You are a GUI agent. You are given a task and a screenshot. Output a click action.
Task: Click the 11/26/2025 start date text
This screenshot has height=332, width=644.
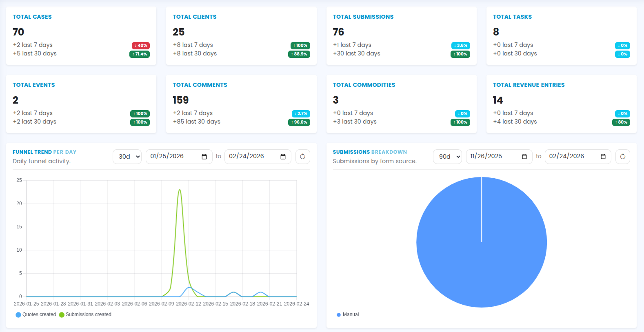pyautogui.click(x=486, y=156)
